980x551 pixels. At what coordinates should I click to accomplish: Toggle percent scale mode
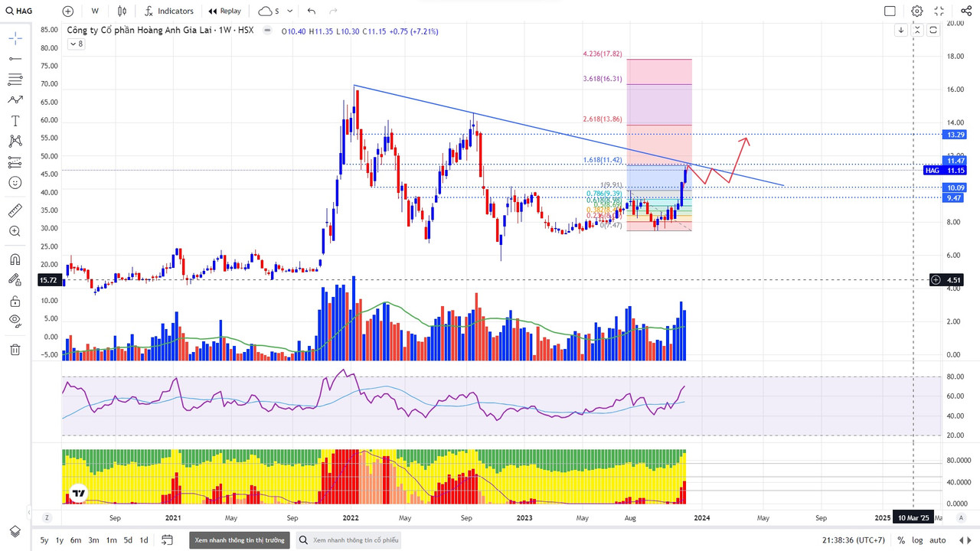[901, 540]
